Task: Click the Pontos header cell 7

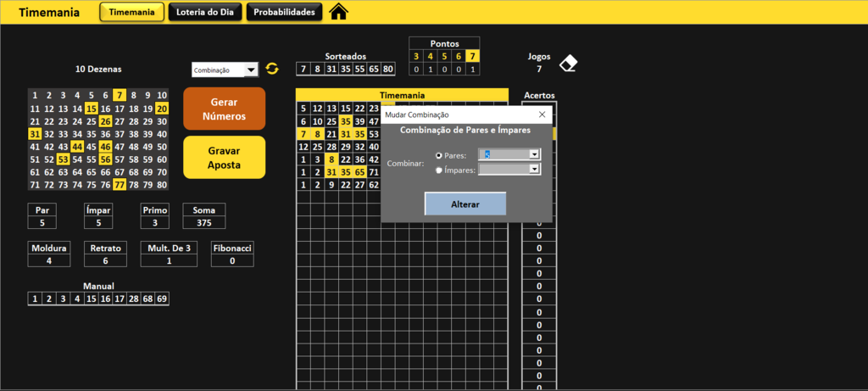Action: coord(472,56)
